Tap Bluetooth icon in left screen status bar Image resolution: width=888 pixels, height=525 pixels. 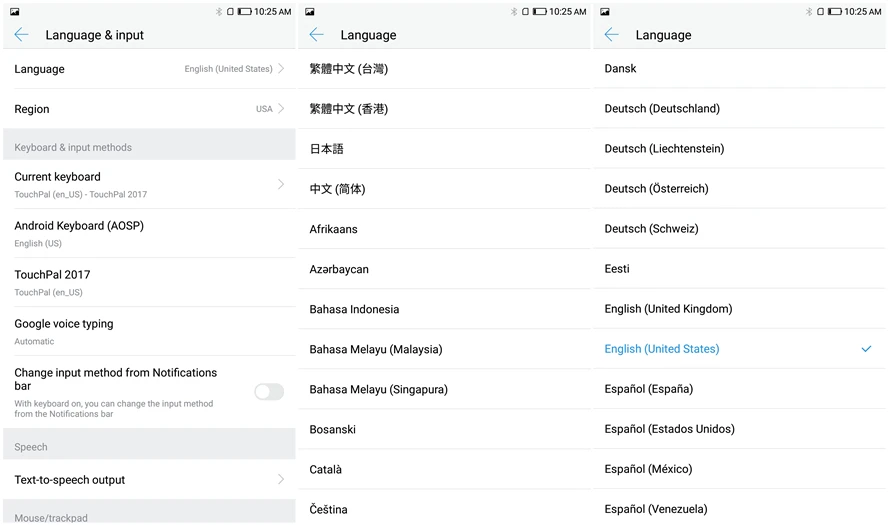point(219,11)
